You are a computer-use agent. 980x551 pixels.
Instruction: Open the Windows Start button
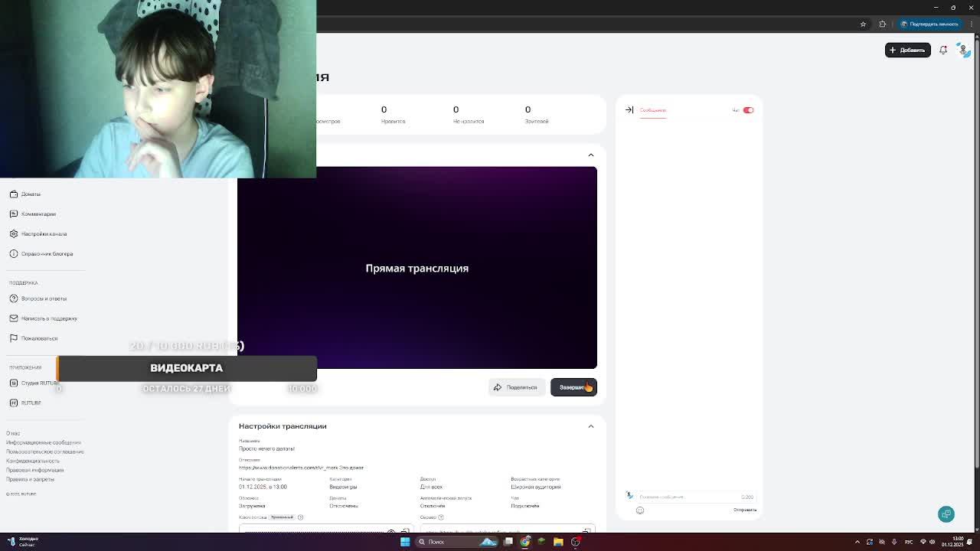tap(405, 542)
